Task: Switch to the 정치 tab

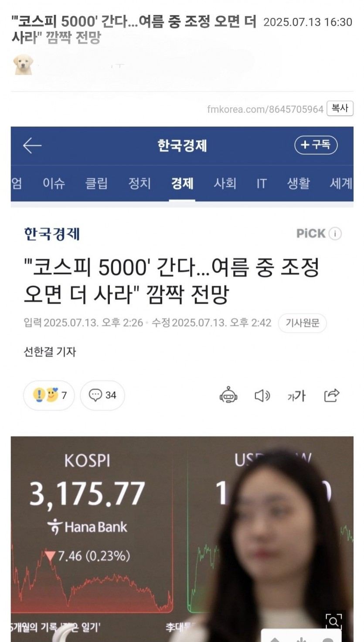Action: click(x=139, y=183)
